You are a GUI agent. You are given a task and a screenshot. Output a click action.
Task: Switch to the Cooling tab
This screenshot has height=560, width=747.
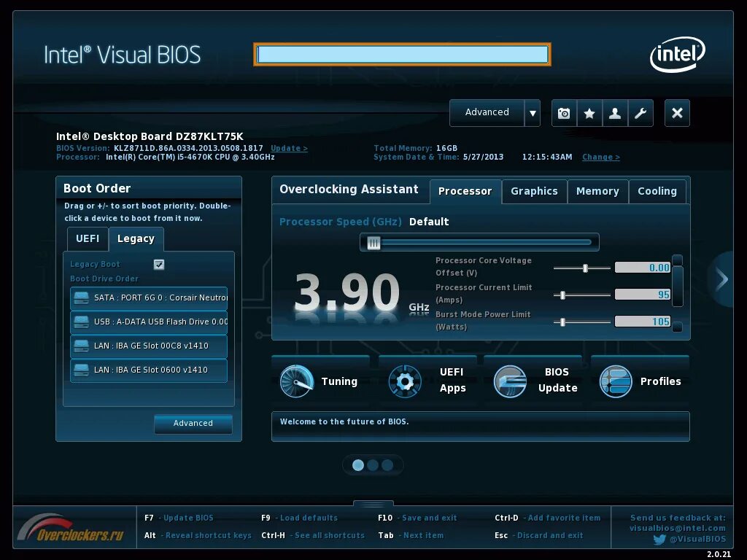pyautogui.click(x=657, y=191)
